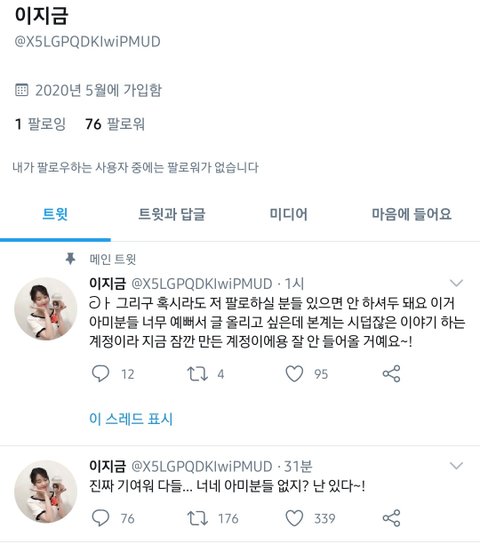Like the pinned tweet with 95 likes
Image resolution: width=480 pixels, height=544 pixels.
[294, 374]
